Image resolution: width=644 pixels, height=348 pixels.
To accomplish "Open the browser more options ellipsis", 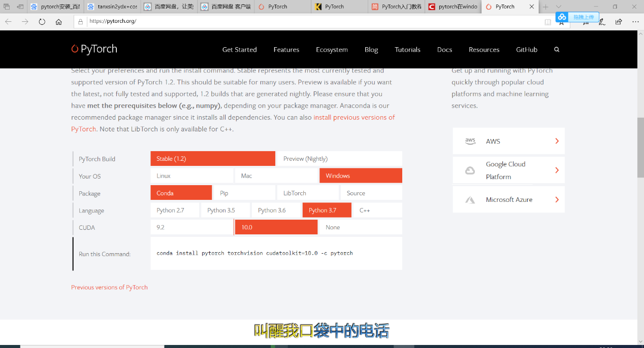I will pos(635,22).
